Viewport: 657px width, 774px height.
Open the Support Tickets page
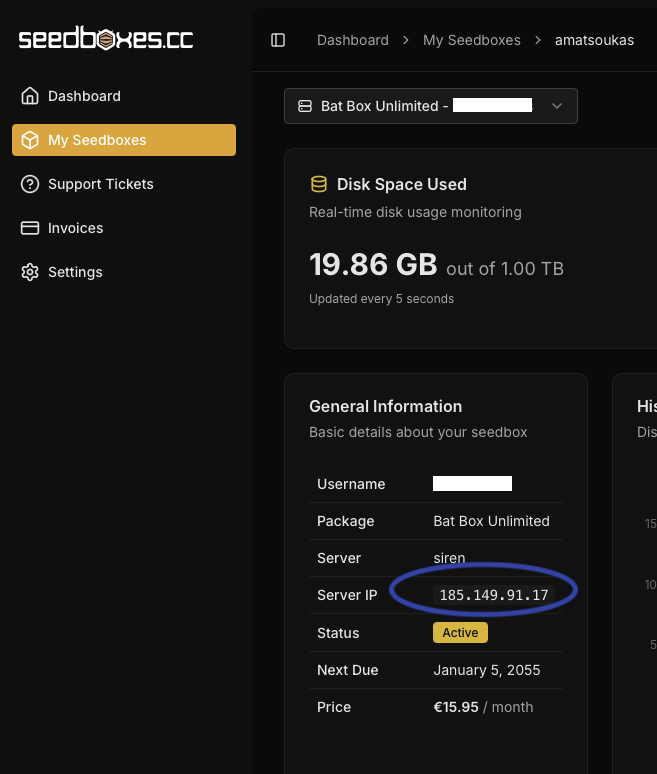tap(101, 184)
